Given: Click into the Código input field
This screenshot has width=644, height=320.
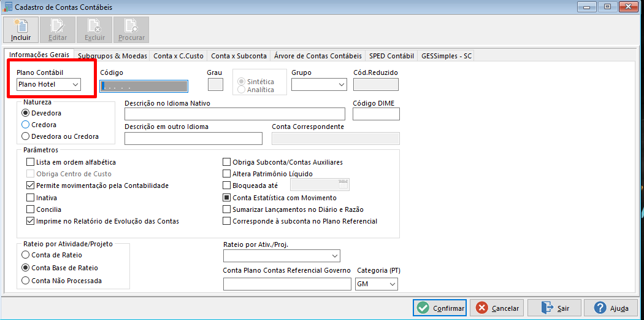Looking at the screenshot, I should (144, 86).
